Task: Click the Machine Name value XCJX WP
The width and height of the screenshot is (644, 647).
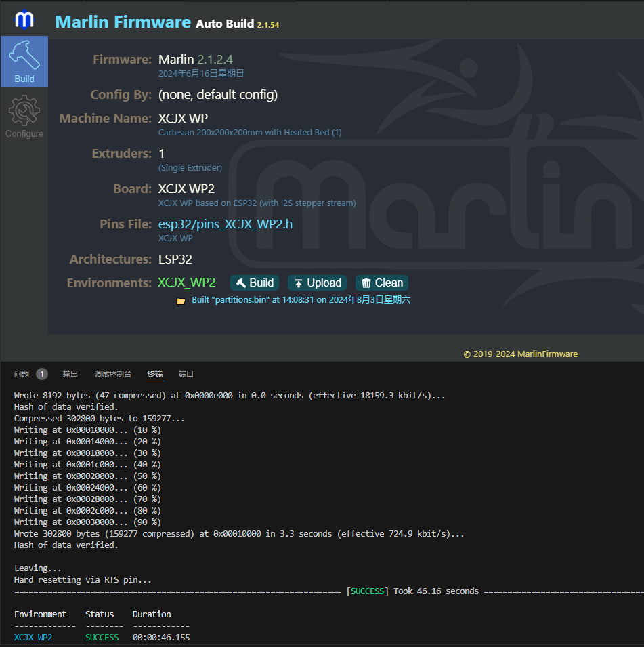Action: click(x=183, y=119)
